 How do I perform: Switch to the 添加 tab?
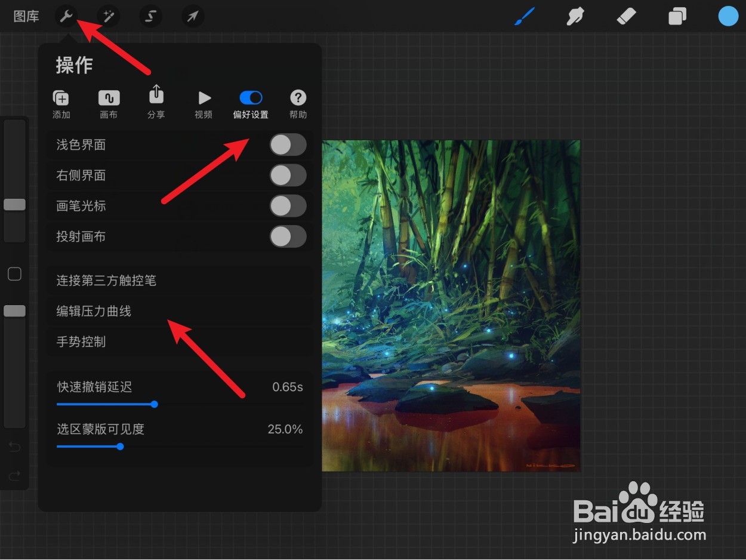61,104
